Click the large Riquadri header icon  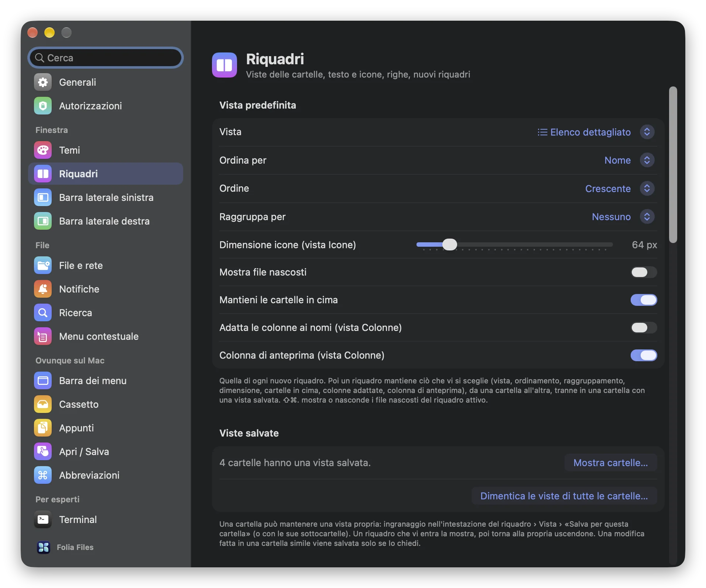(225, 65)
